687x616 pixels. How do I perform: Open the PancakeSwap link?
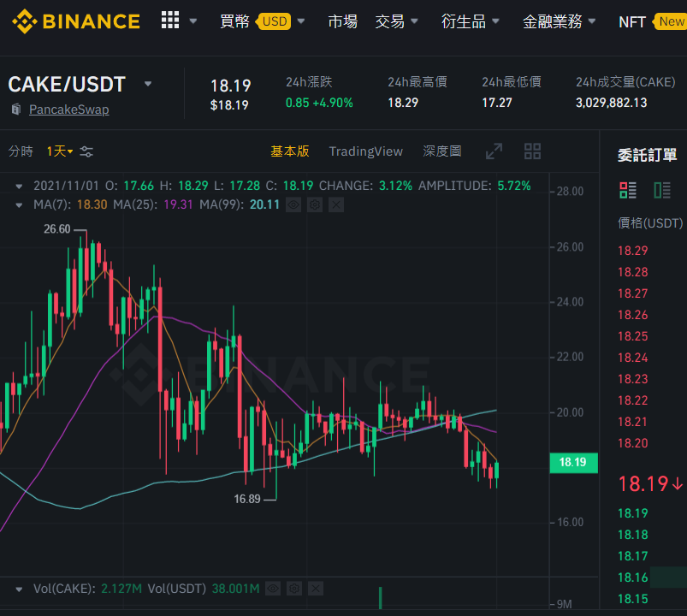pos(68,110)
